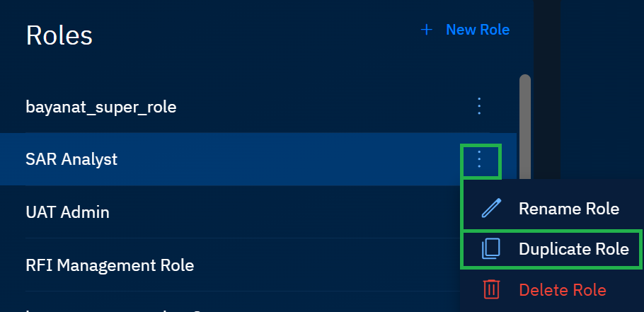Pick Delete Role in the context menu

click(562, 289)
